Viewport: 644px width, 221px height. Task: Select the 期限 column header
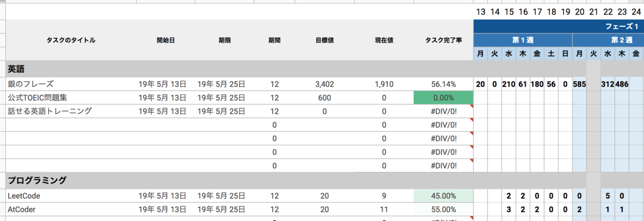coord(224,40)
